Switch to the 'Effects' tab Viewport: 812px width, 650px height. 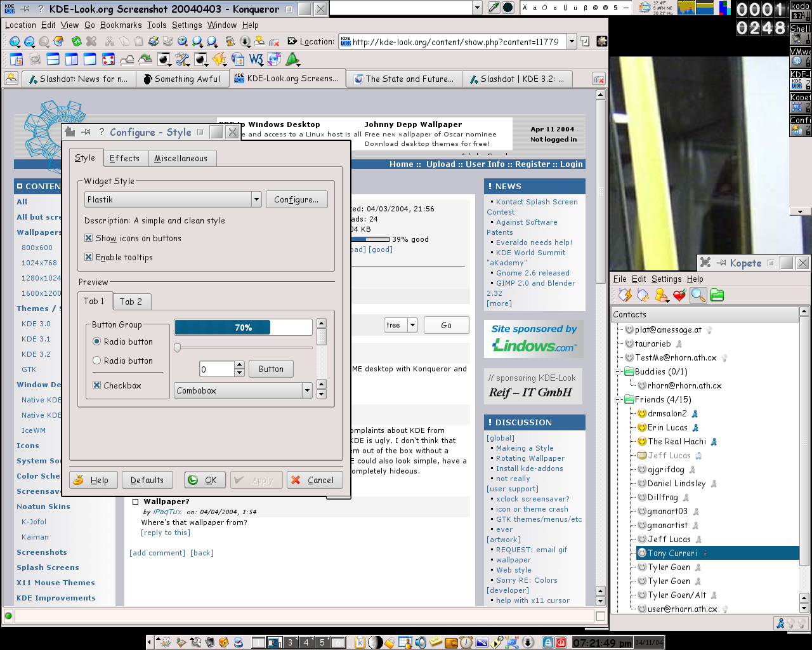coord(124,158)
